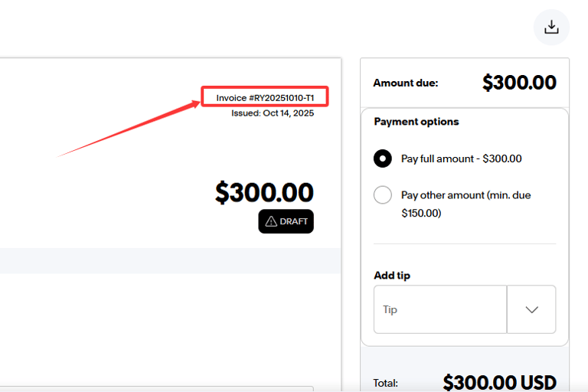Expand the Tip dropdown chevron
588x392 pixels.
[531, 309]
